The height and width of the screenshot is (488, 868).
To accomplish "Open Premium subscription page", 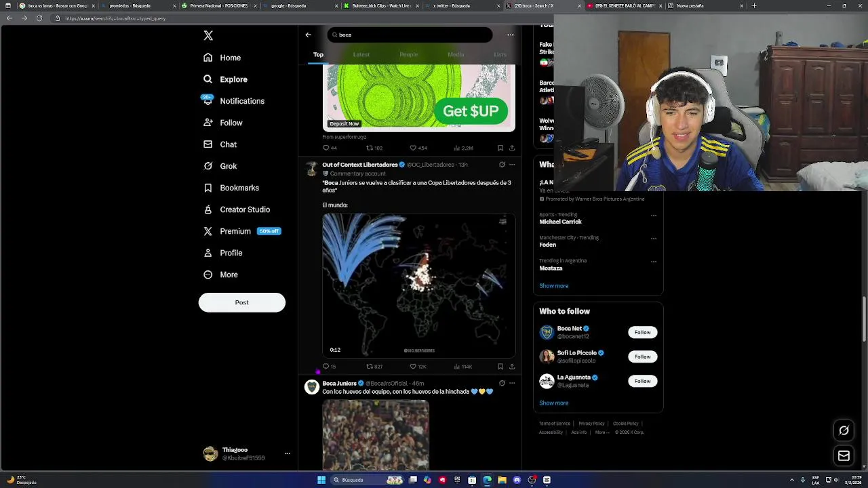I will tap(241, 231).
